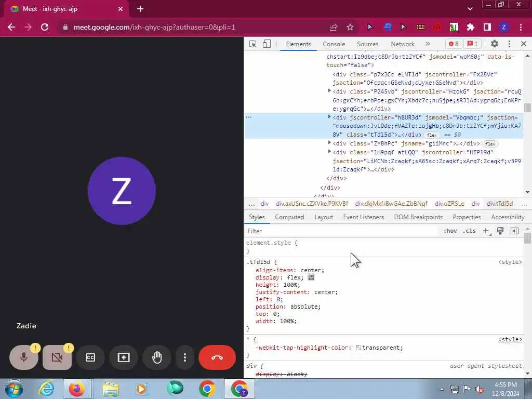Open DevTools customize three-dot menu

509,44
